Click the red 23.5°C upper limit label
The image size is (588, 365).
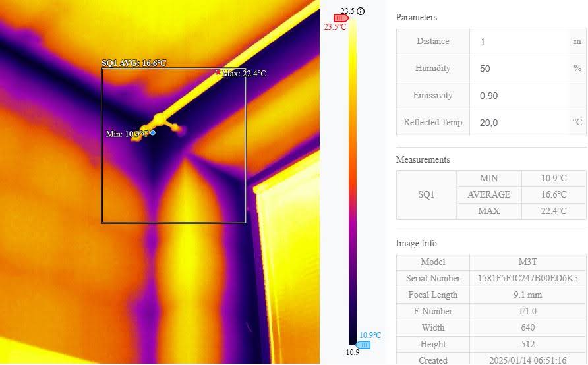(x=335, y=26)
